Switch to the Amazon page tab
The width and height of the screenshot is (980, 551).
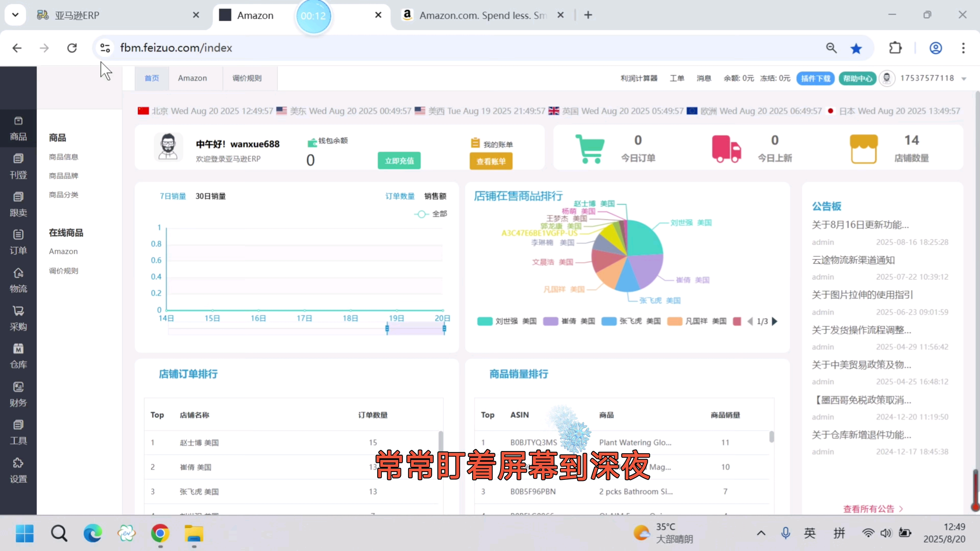point(192,78)
